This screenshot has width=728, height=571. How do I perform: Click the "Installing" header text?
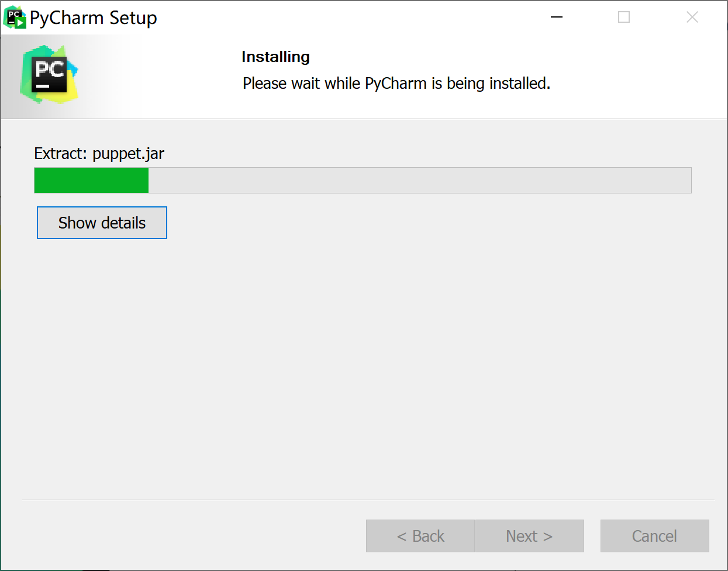click(275, 57)
